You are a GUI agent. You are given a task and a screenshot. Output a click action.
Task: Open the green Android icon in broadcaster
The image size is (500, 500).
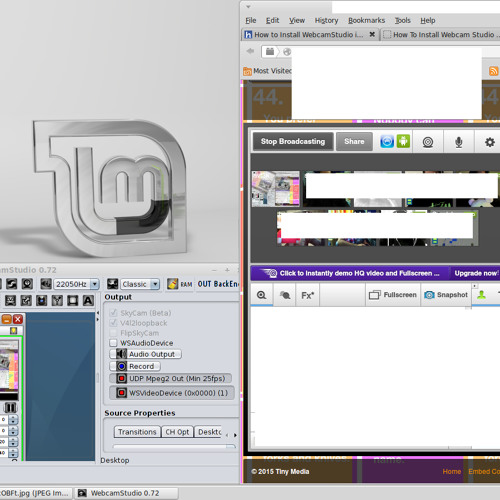pos(403,142)
